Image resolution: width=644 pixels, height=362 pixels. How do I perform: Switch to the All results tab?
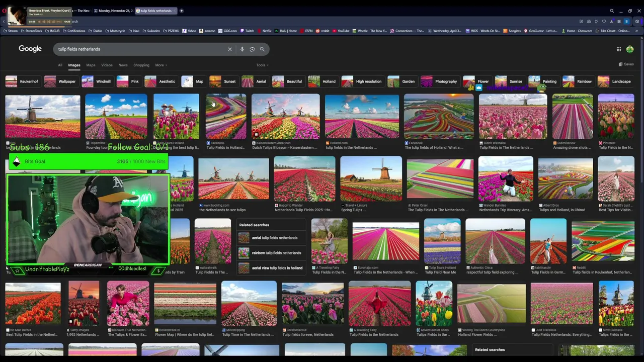[x=60, y=65]
